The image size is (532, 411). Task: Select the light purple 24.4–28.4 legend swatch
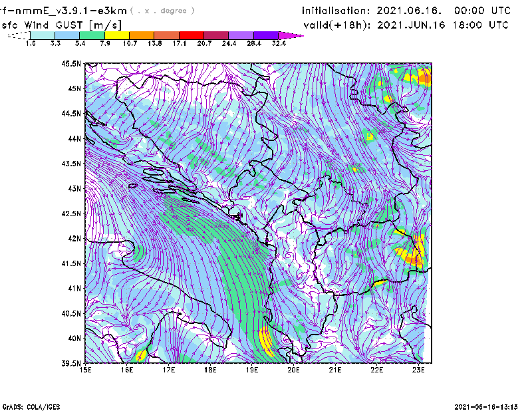[x=241, y=35]
